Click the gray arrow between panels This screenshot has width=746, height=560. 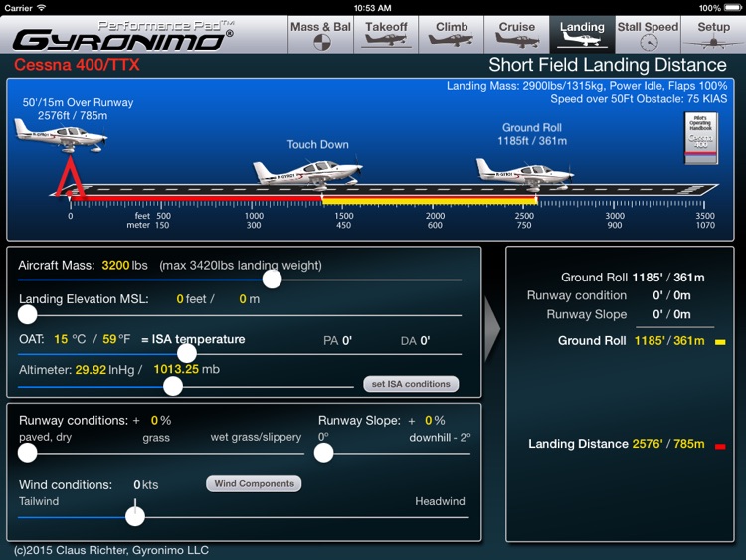pos(492,328)
